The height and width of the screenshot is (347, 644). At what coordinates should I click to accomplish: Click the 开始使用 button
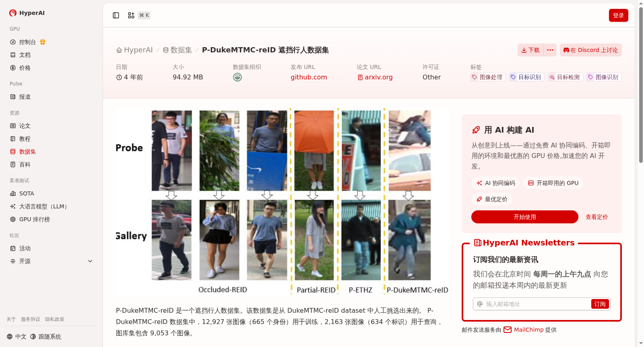coord(525,217)
